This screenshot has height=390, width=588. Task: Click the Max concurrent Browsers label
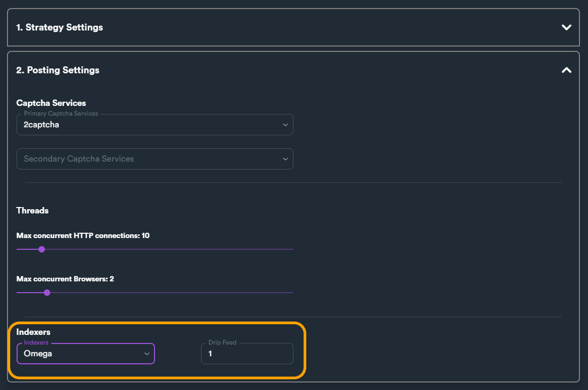[65, 279]
